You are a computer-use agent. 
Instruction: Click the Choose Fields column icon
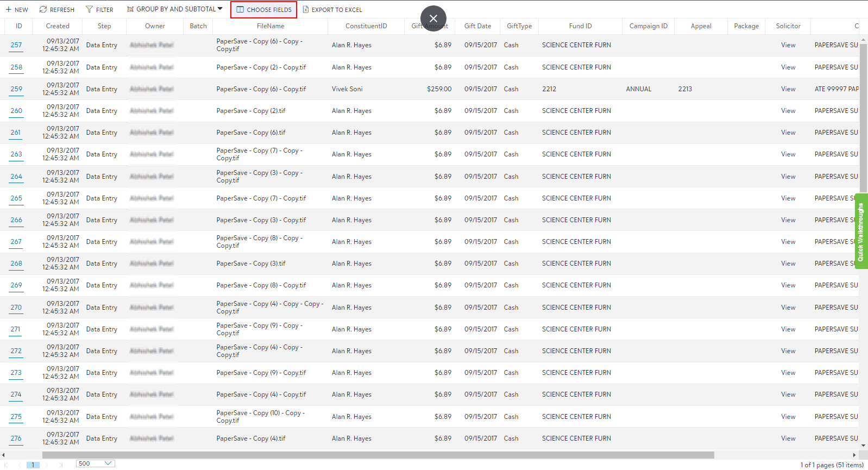click(x=240, y=10)
